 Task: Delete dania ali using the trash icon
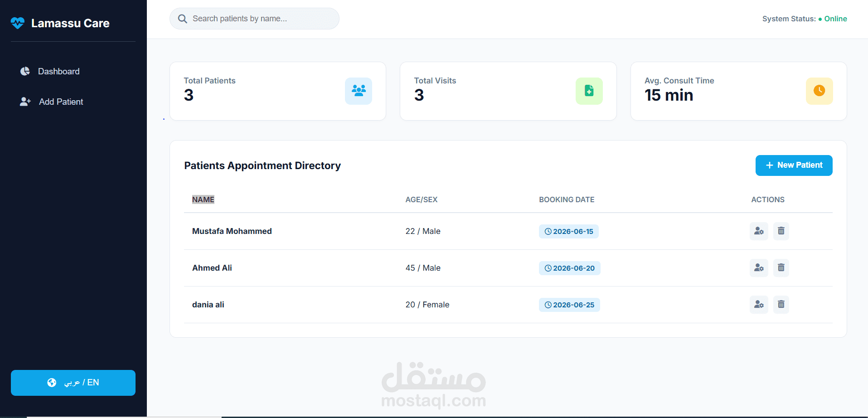(781, 305)
